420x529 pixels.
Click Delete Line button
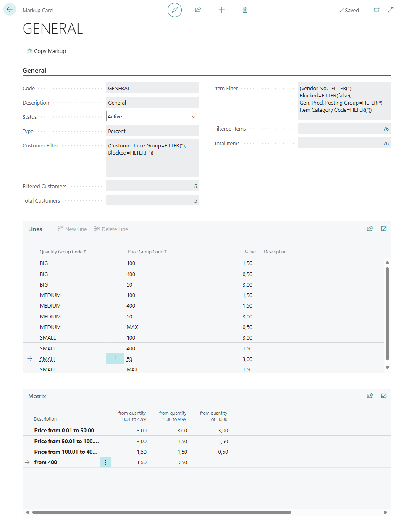(111, 229)
